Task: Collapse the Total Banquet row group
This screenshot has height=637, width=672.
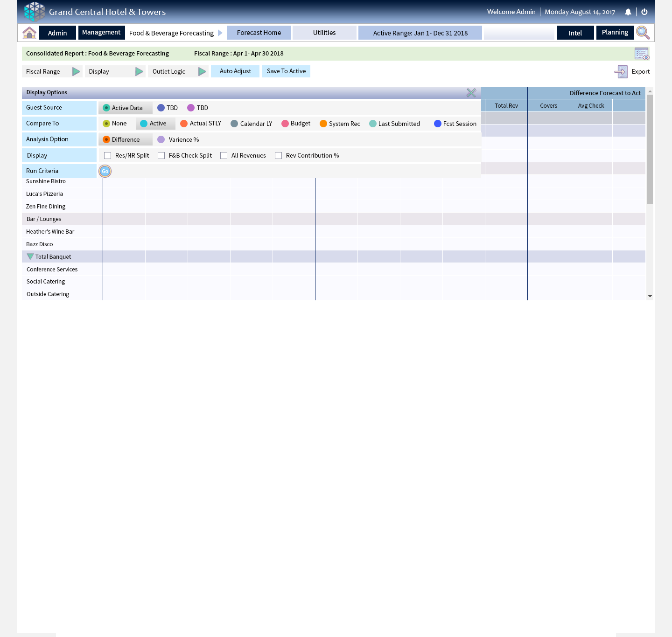Action: (x=30, y=256)
